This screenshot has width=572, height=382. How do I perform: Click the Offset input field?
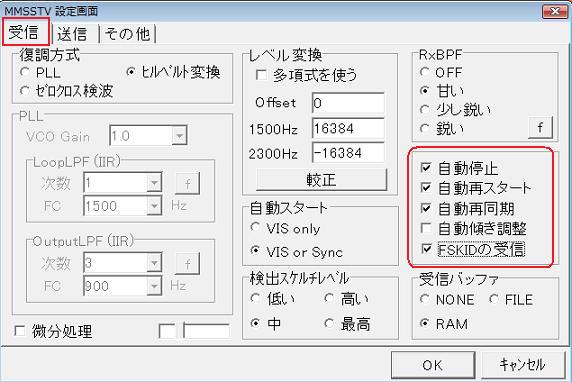(x=348, y=103)
